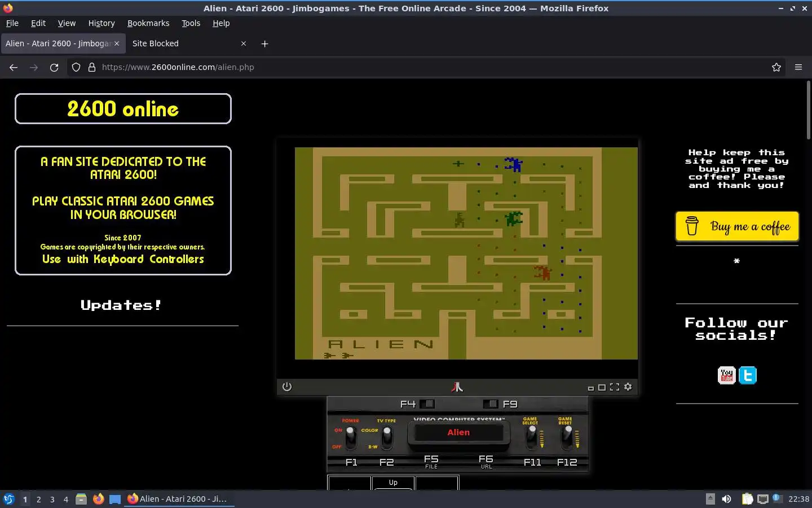Switch to workspace 4
The width and height of the screenshot is (812, 508).
pyautogui.click(x=66, y=499)
